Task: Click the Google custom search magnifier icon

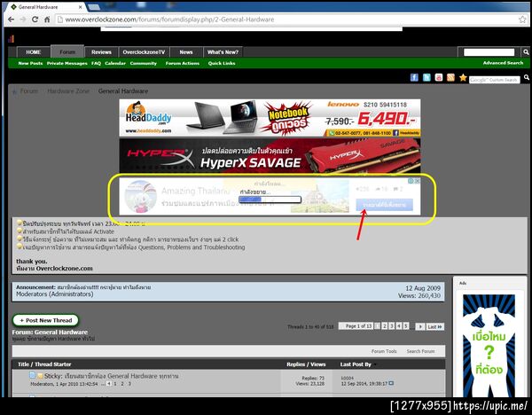Action: (x=526, y=78)
